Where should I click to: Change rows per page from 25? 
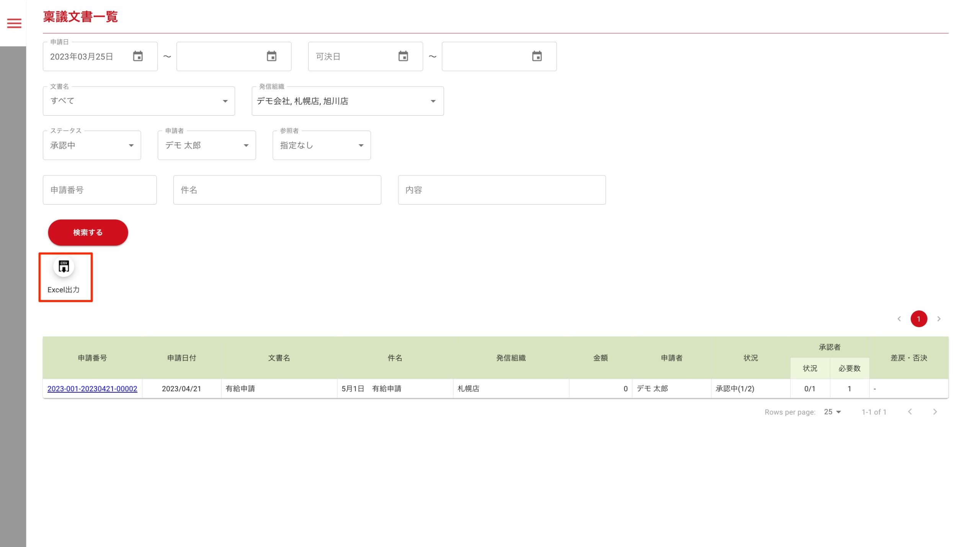click(832, 412)
